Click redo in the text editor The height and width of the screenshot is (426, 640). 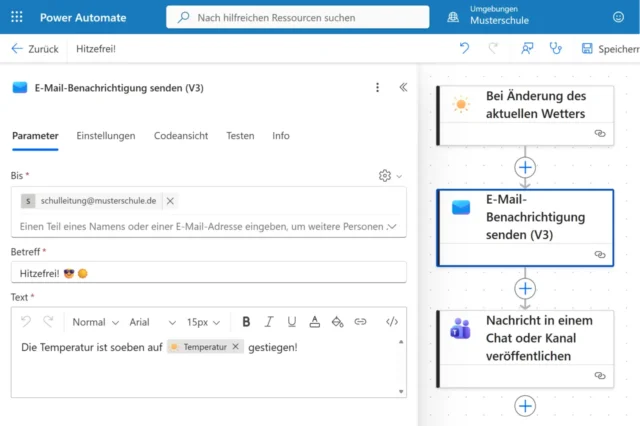coord(48,322)
